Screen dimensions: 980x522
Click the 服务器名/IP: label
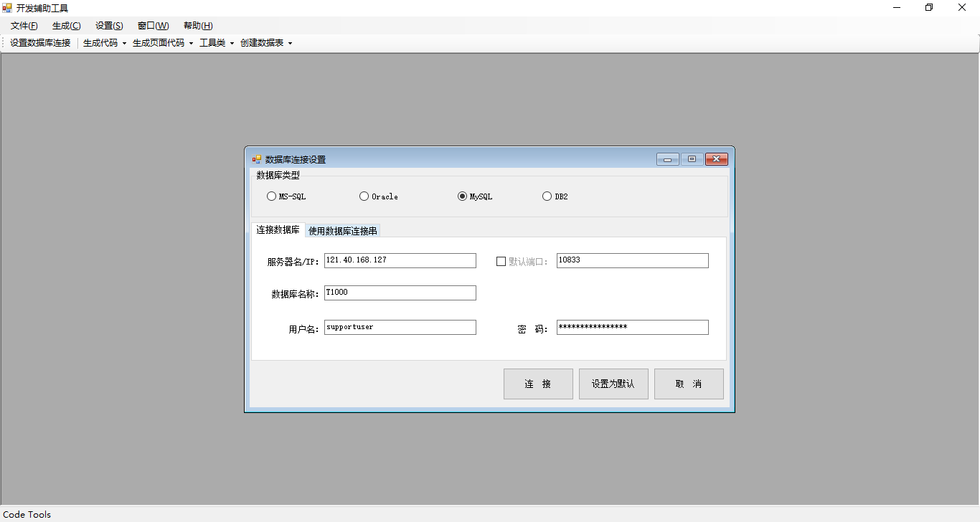(293, 262)
